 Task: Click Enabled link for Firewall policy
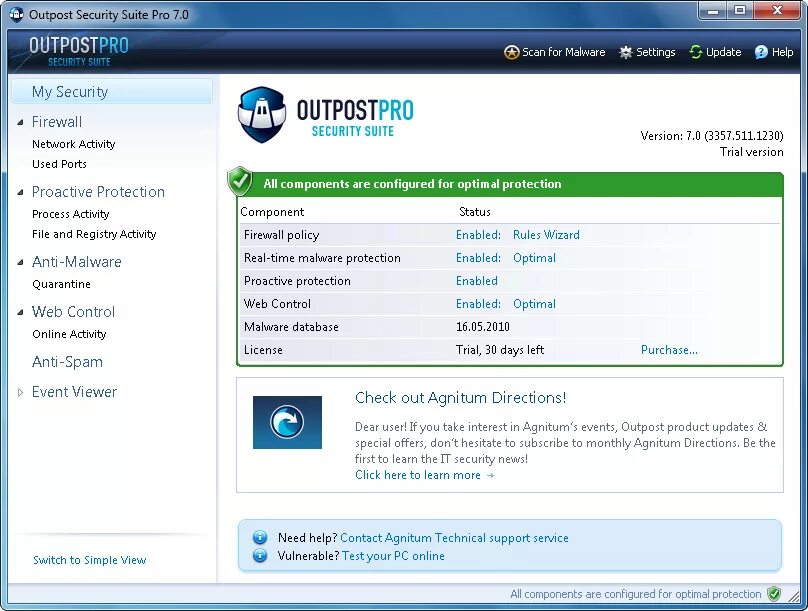(x=478, y=235)
